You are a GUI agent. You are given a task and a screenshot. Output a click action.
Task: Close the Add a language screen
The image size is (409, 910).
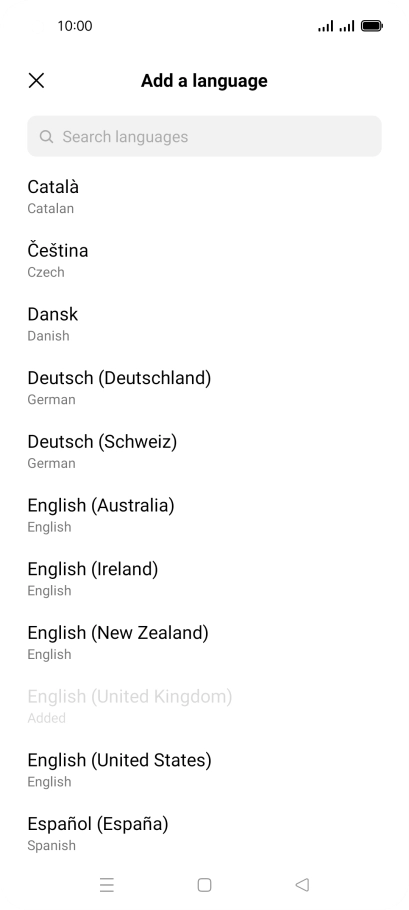click(37, 81)
